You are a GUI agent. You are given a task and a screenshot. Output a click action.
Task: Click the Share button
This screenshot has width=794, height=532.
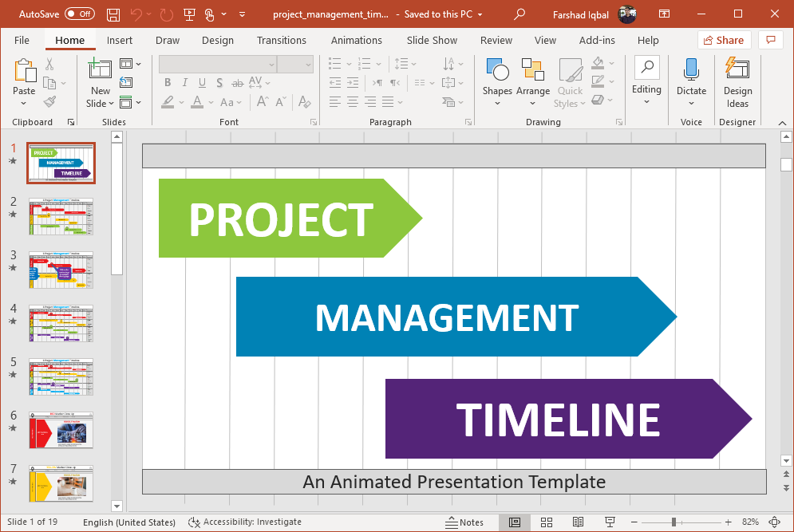724,40
